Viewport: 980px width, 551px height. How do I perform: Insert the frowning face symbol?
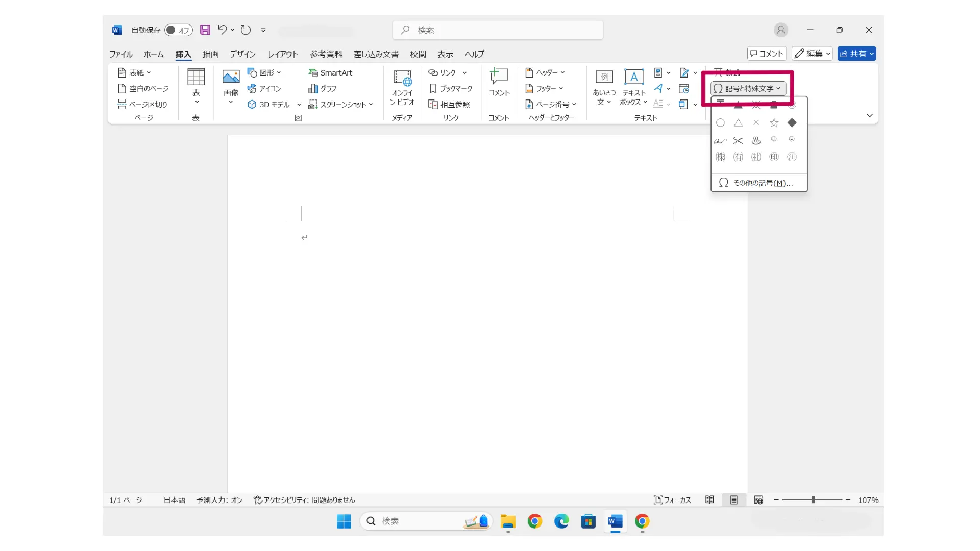tap(792, 139)
